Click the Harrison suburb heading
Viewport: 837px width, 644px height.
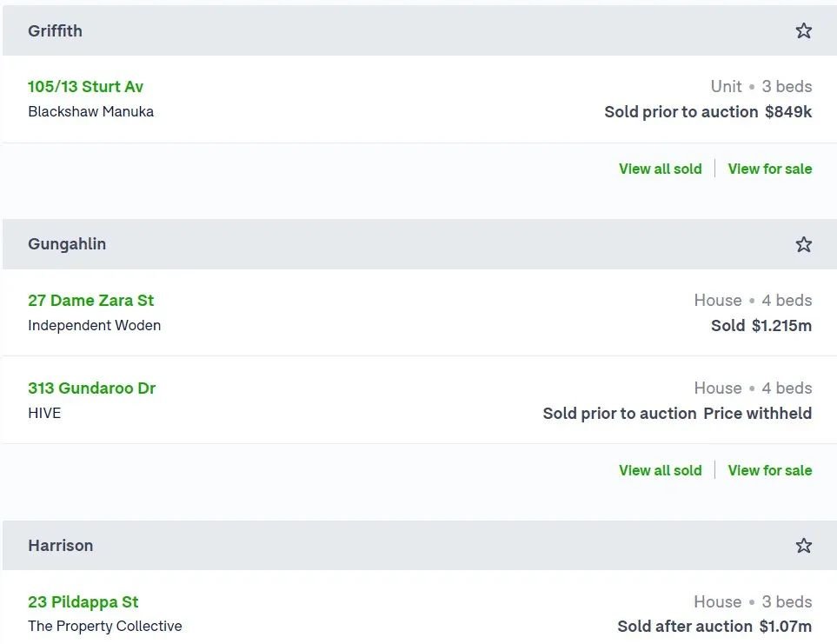60,545
